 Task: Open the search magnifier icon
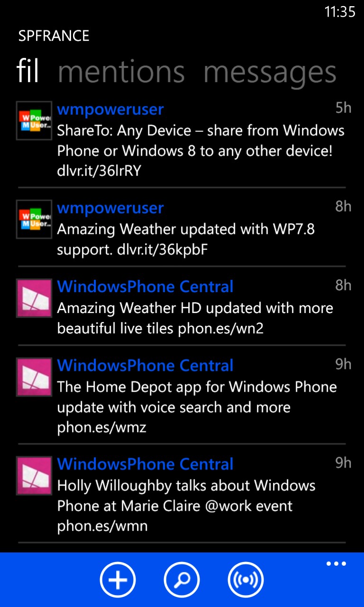click(x=182, y=579)
